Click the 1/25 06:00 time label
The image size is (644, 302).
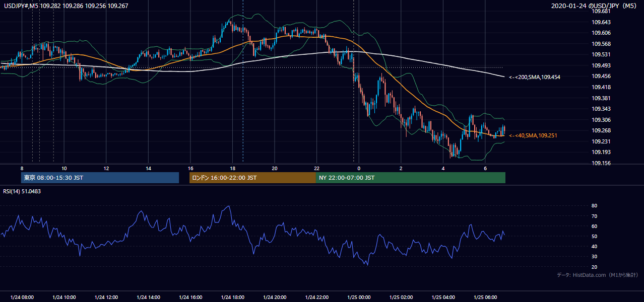(485, 297)
